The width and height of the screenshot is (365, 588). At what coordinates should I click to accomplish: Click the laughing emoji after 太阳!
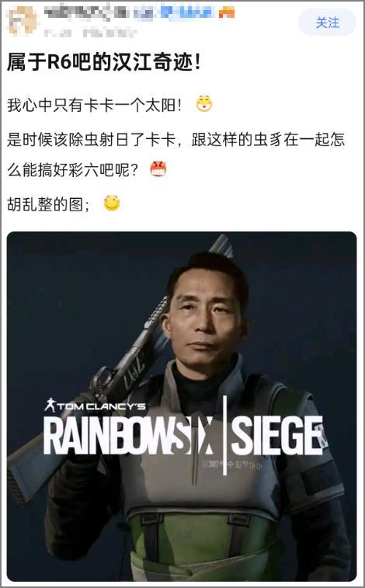tap(204, 104)
